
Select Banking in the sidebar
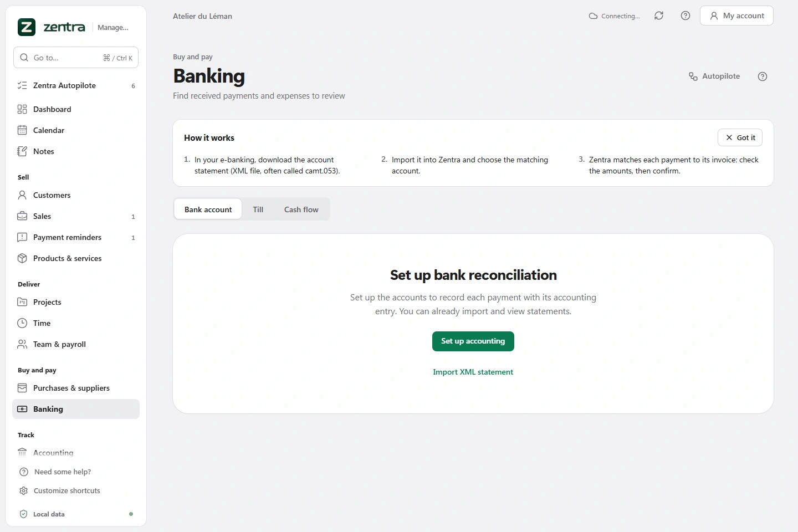(76, 409)
